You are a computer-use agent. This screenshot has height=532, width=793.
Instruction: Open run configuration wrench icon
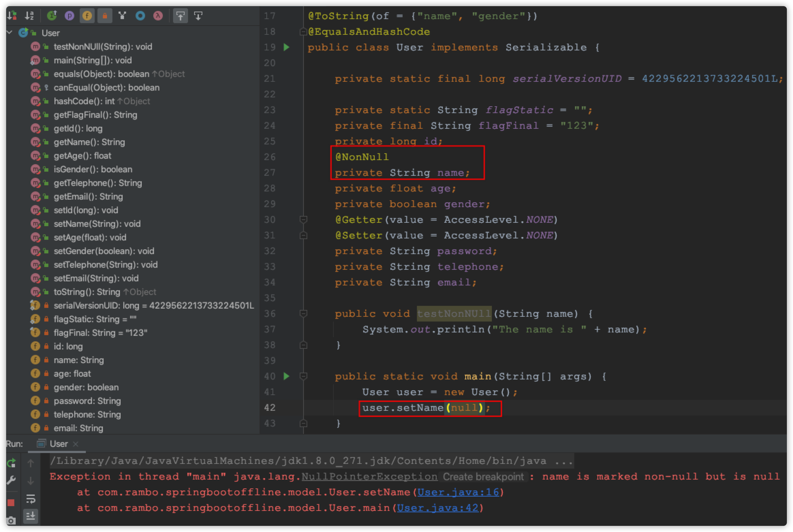(11, 480)
